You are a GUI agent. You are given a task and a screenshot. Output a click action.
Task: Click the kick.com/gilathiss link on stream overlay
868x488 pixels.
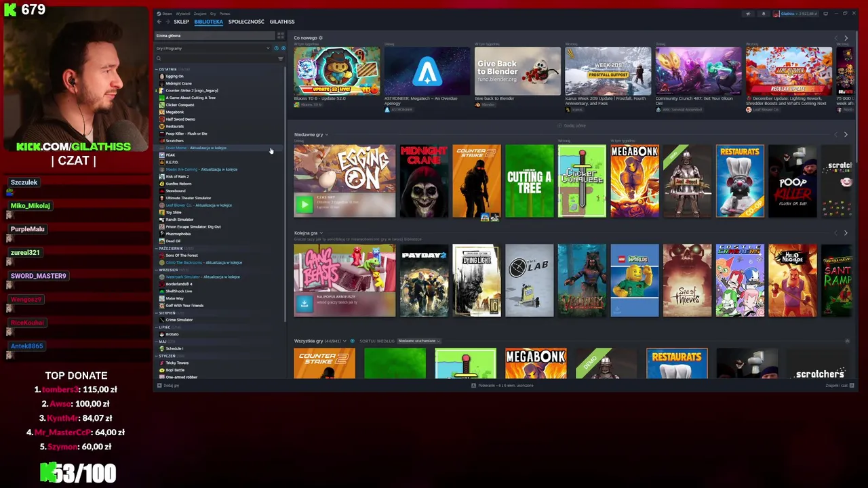point(73,146)
